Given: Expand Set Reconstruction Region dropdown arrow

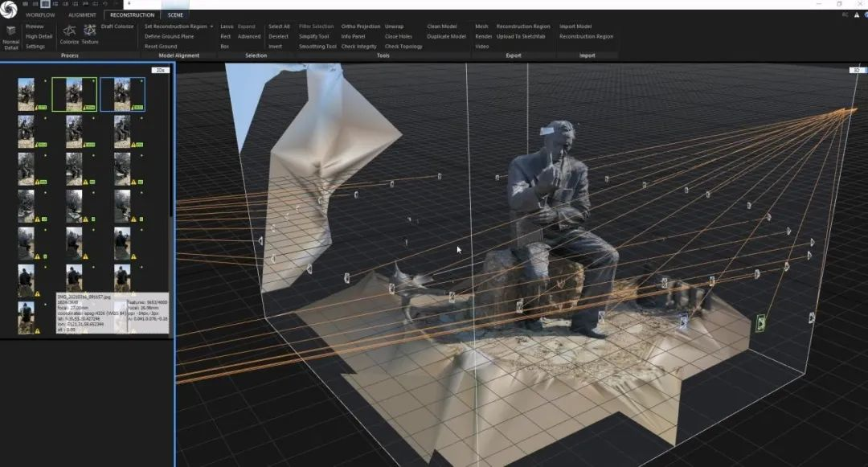Looking at the screenshot, I should pyautogui.click(x=211, y=27).
